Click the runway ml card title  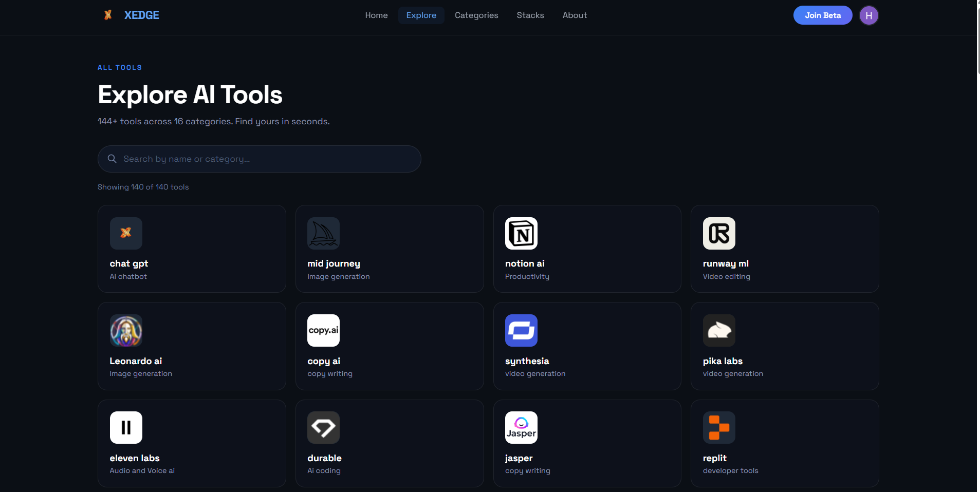(726, 263)
